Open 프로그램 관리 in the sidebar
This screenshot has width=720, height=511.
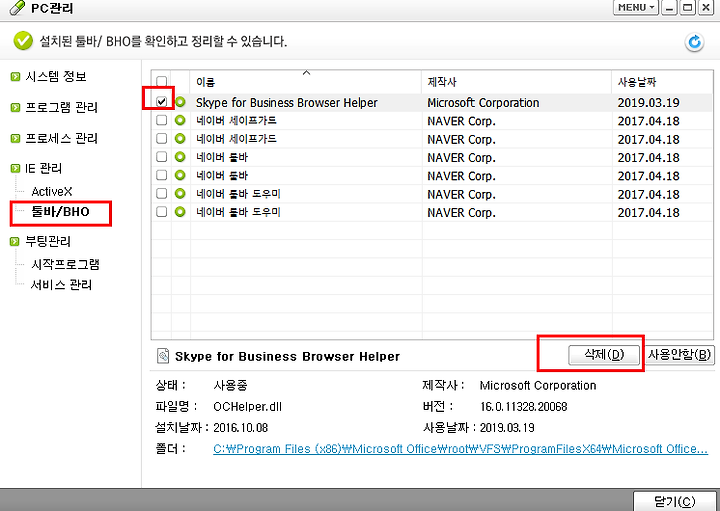pyautogui.click(x=61, y=107)
